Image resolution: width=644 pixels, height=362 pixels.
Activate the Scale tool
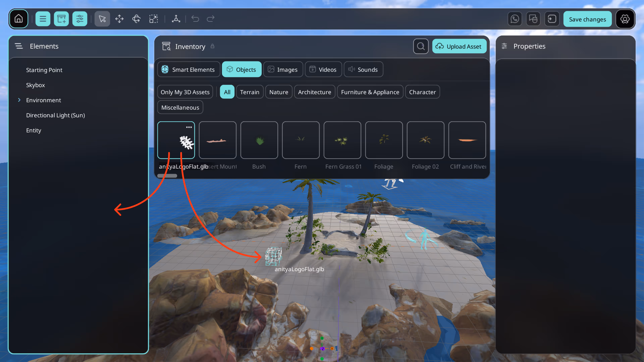click(153, 19)
